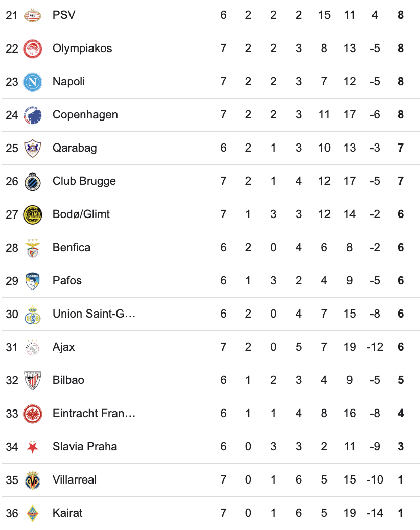Select the Copenhagen team name
Image resolution: width=420 pixels, height=530 pixels.
pos(85,115)
